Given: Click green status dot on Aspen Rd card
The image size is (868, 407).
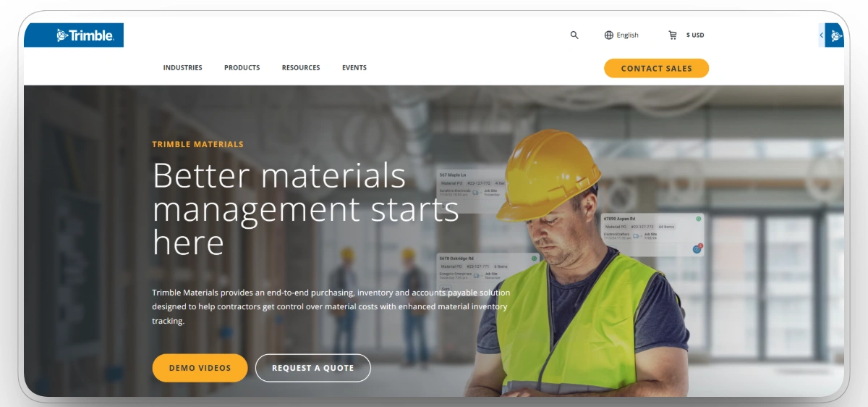Looking at the screenshot, I should click(699, 218).
